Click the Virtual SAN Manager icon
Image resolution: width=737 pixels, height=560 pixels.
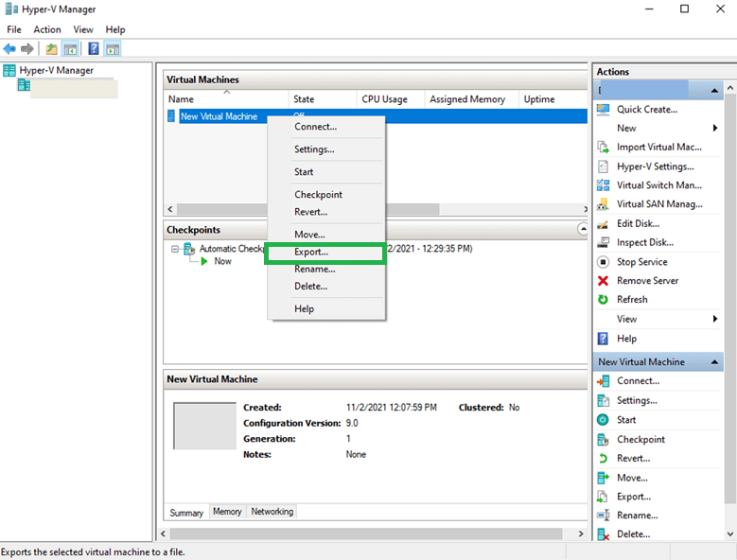pos(603,204)
